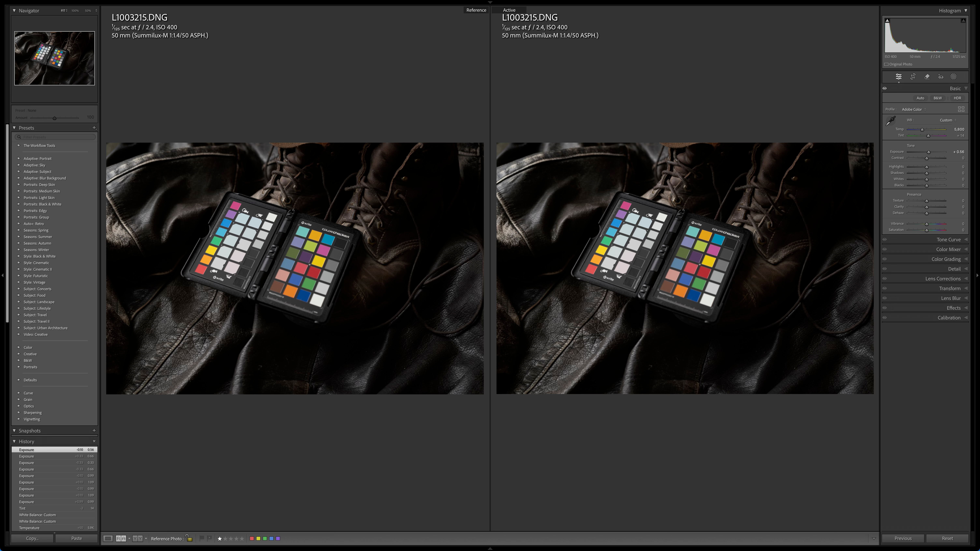Toggle the Original Photo checkbox
The width and height of the screenshot is (980, 551).
[886, 64]
